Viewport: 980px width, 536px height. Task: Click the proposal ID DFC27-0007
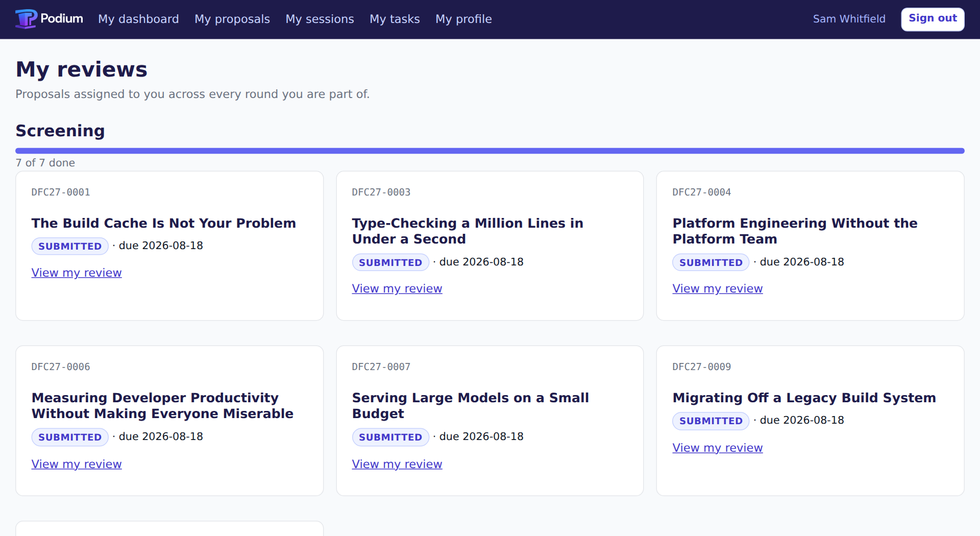coord(381,367)
